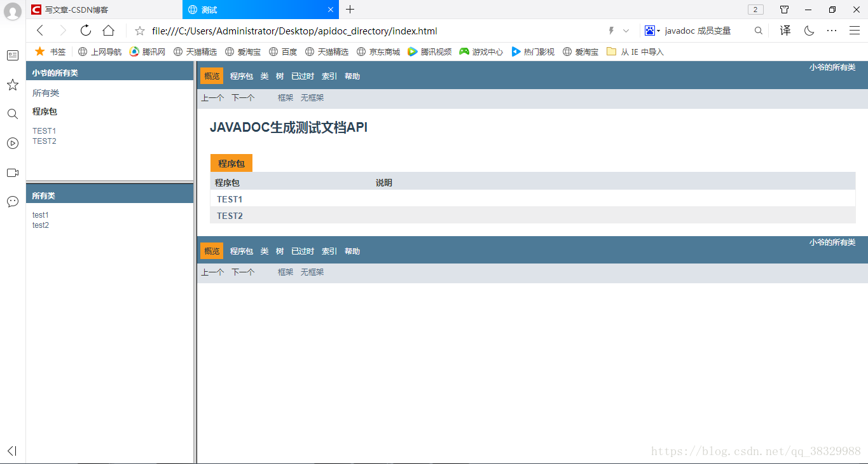Click bottom 框架 link

pos(286,272)
